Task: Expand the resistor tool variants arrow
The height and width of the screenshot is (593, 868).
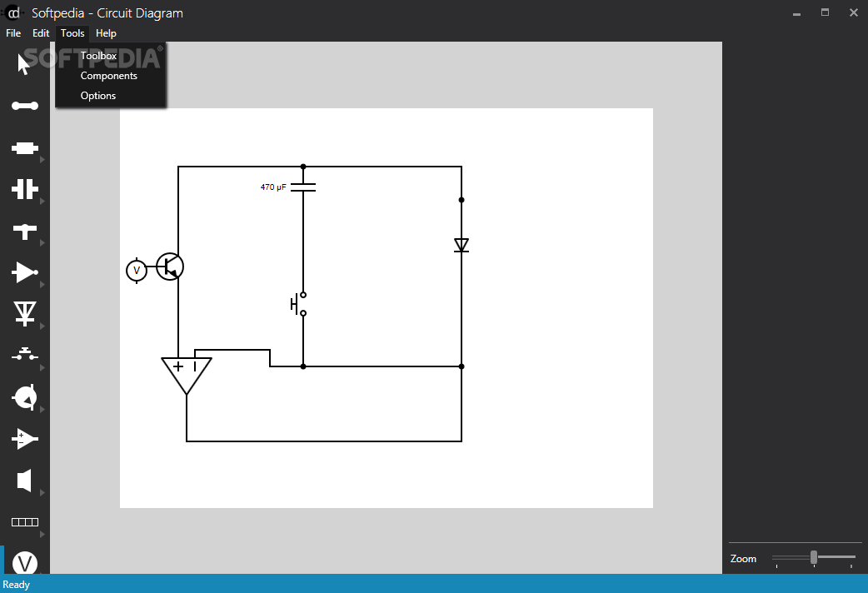Action: [x=42, y=159]
